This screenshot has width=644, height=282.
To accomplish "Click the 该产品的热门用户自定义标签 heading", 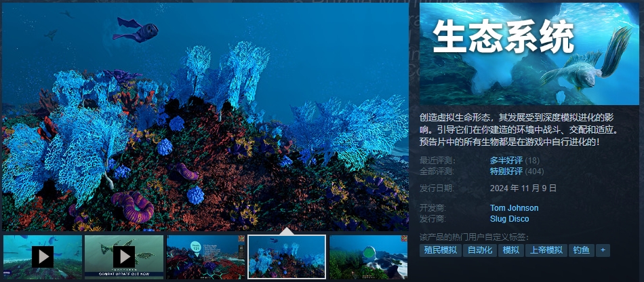I will coord(474,237).
